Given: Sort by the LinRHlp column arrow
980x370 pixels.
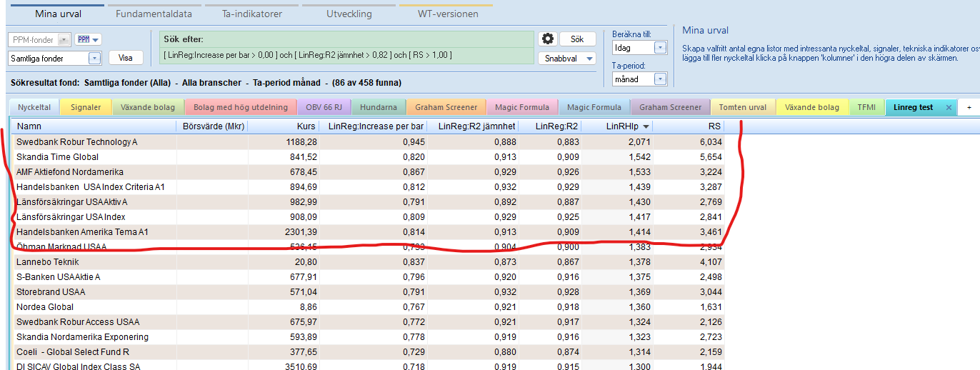Looking at the screenshot, I should coord(646,126).
